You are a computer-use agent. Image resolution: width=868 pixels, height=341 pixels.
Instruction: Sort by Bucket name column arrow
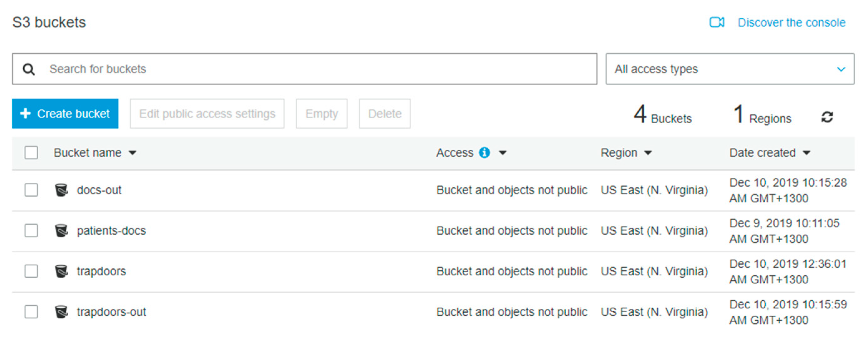pyautogui.click(x=133, y=153)
